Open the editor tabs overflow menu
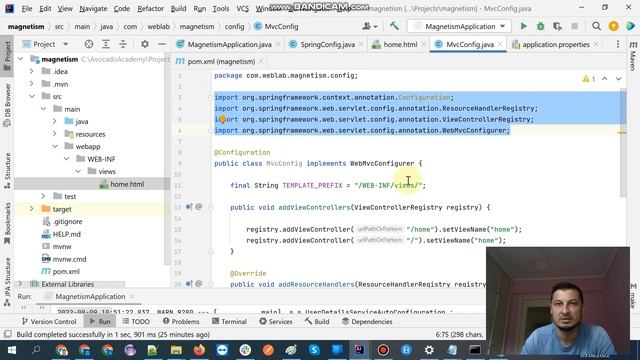640x360 pixels. point(618,44)
